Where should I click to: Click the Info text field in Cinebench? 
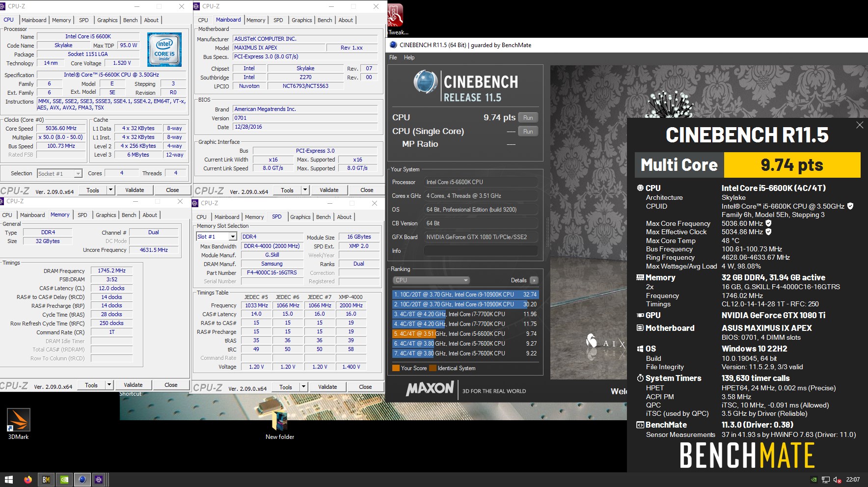point(481,250)
